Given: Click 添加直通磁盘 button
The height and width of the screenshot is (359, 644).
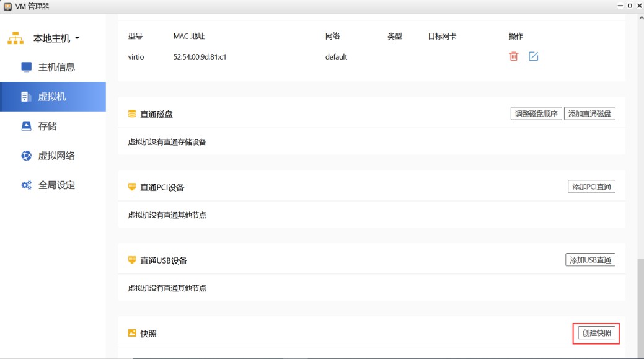Looking at the screenshot, I should point(589,113).
